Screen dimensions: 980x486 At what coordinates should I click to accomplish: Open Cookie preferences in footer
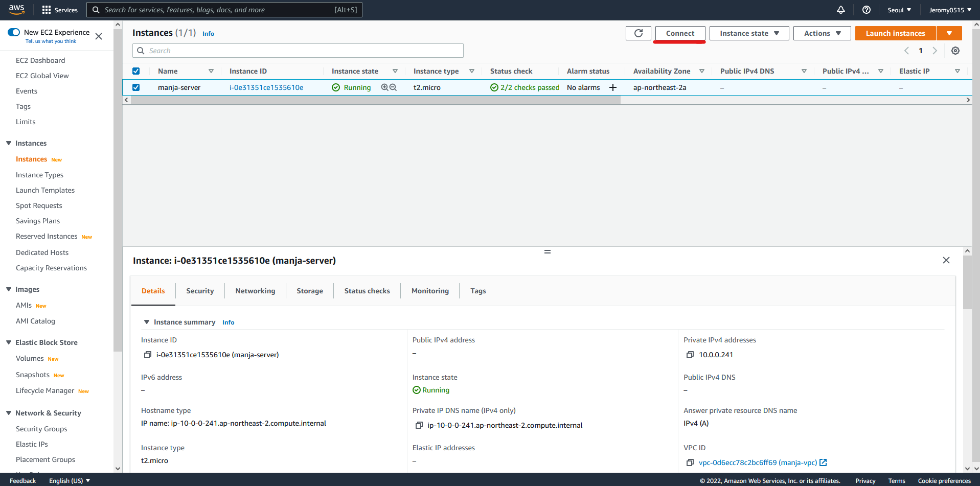tap(944, 480)
